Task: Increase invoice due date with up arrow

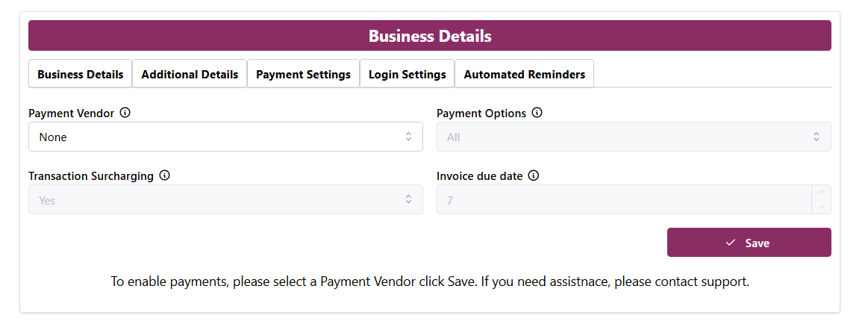Action: [822, 193]
